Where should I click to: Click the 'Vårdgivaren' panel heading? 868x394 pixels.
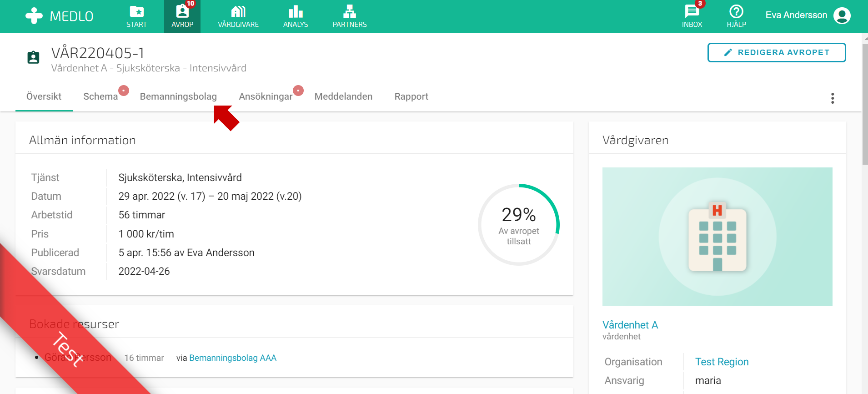point(635,140)
